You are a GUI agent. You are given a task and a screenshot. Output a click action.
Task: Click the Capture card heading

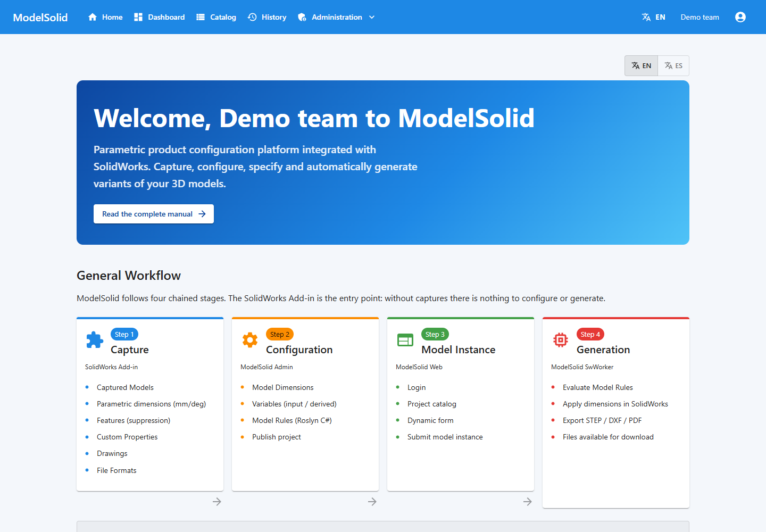pyautogui.click(x=130, y=350)
